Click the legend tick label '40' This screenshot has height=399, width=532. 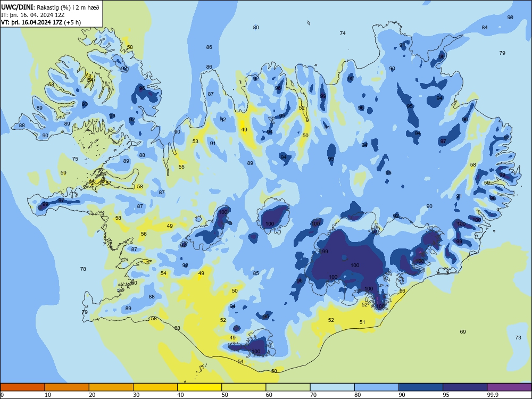coord(180,395)
